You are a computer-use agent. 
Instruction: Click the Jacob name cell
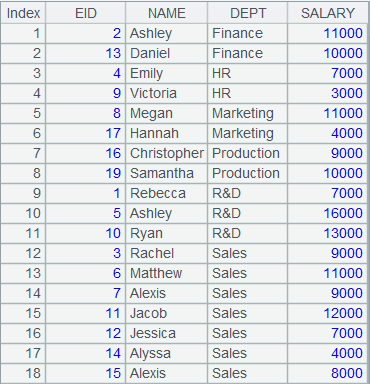click(x=167, y=313)
